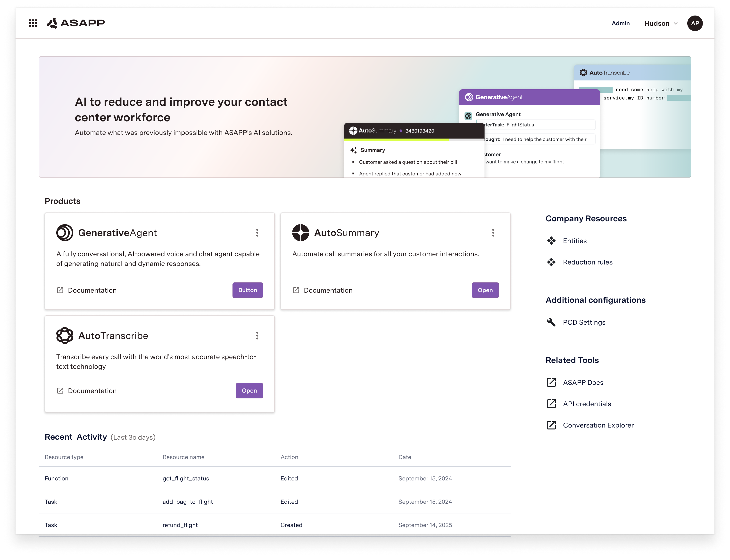730x560 pixels.
Task: Click the September 14, 2025 date cell
Action: (x=425, y=525)
